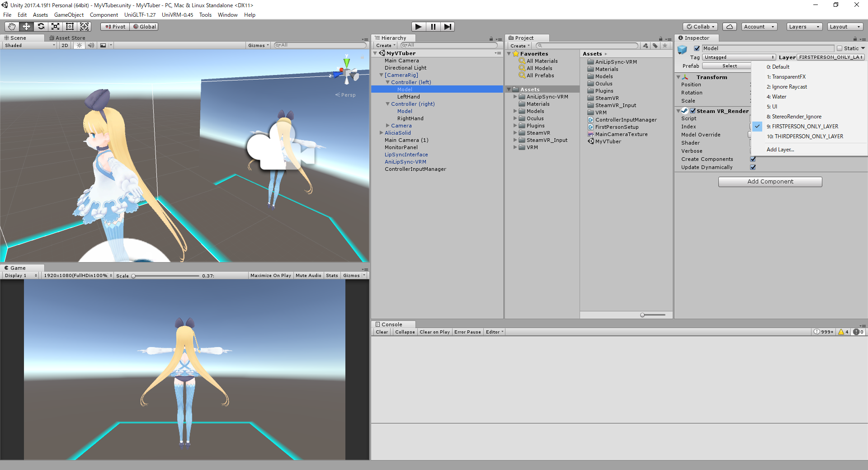Select 10: THIRDPERSON_ONLY_LAYER from layer list

tap(805, 136)
